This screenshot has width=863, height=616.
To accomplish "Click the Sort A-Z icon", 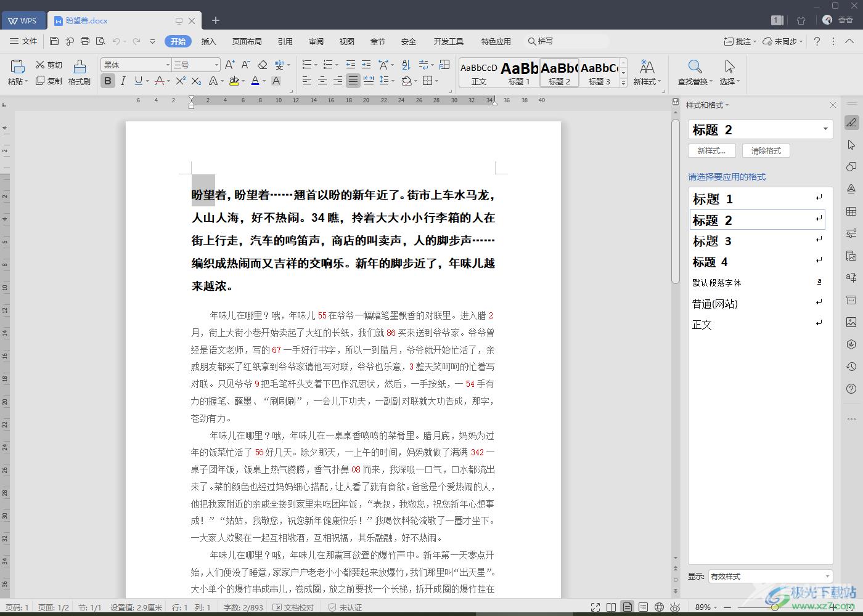I will click(406, 65).
